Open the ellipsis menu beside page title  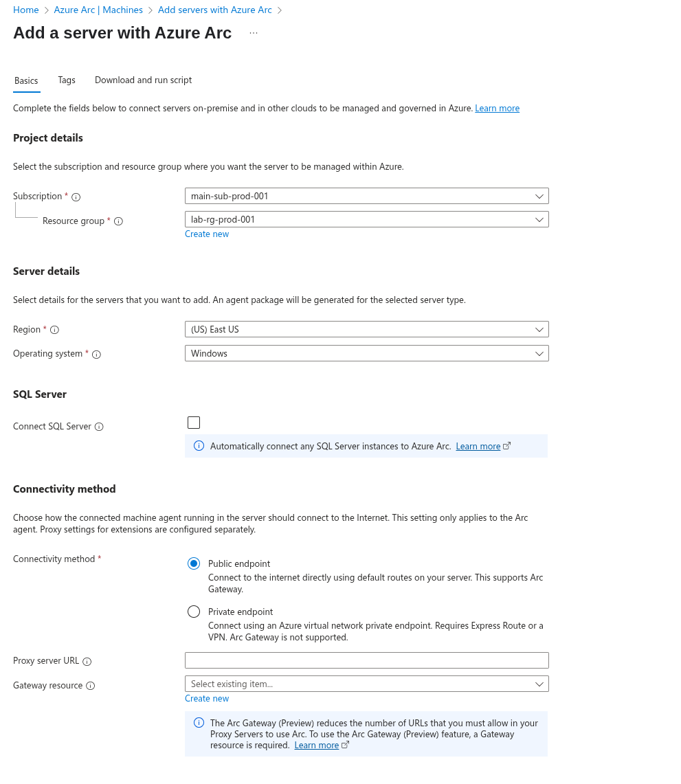coord(254,33)
